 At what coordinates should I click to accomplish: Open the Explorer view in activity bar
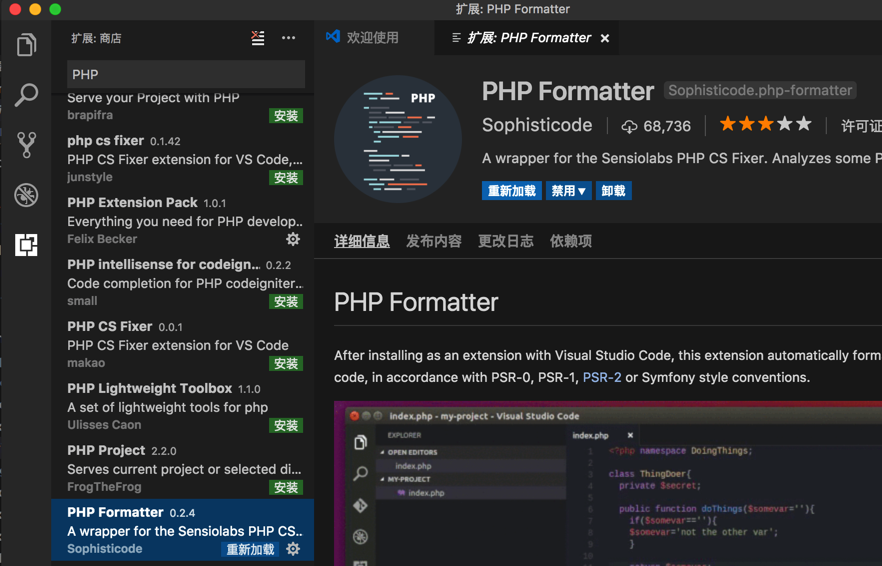point(26,44)
